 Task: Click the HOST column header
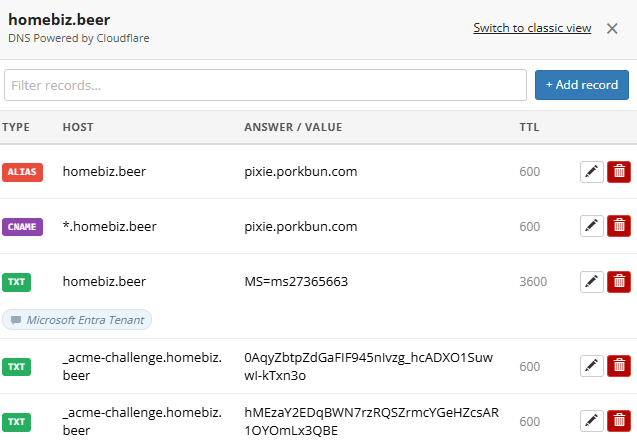coord(78,127)
